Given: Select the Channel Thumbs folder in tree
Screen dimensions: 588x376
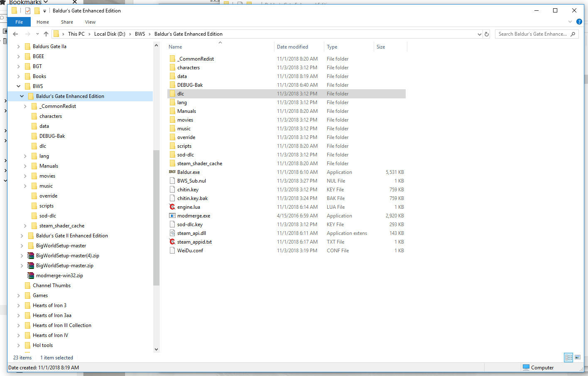Looking at the screenshot, I should tap(51, 286).
